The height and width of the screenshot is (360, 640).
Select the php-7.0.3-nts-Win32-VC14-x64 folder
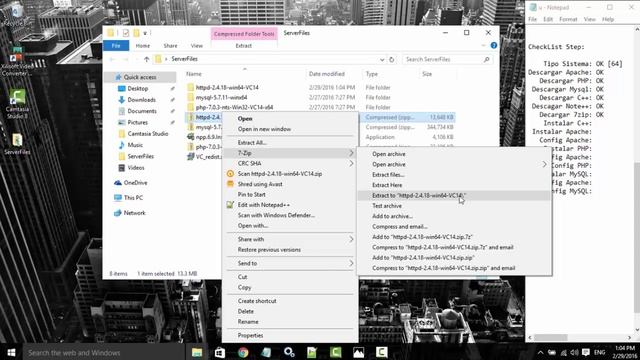coord(234,107)
